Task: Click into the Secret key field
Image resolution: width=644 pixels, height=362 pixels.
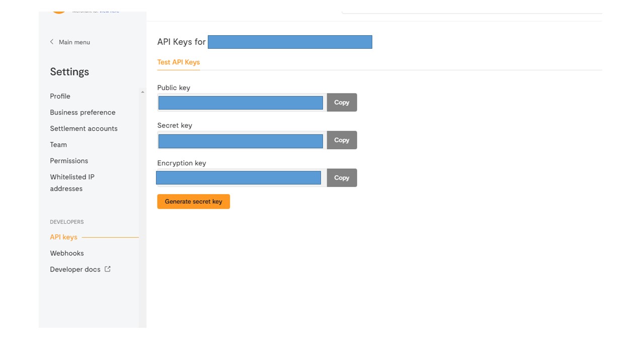Action: click(242, 140)
